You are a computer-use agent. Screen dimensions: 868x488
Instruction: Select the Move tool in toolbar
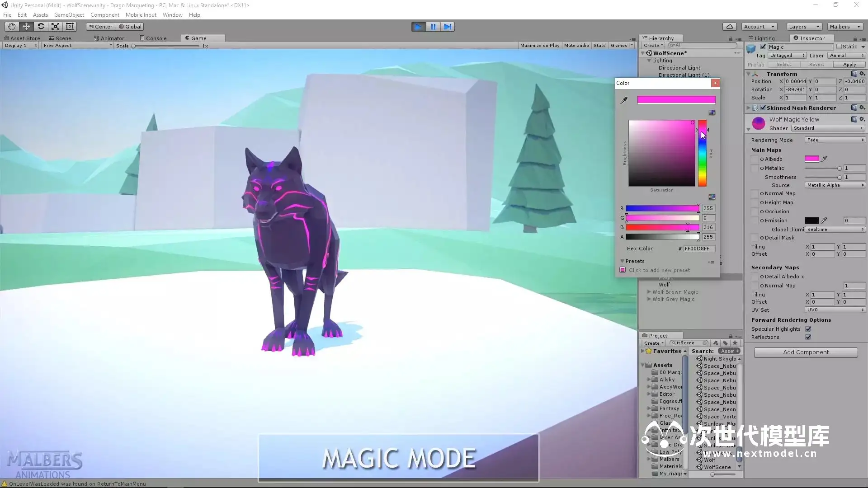pyautogui.click(x=26, y=27)
